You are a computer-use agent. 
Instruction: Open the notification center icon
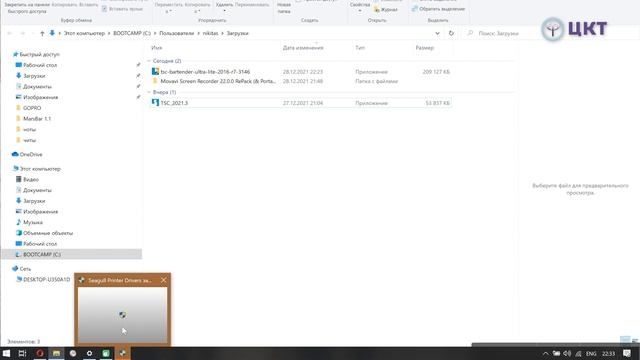tap(627, 353)
